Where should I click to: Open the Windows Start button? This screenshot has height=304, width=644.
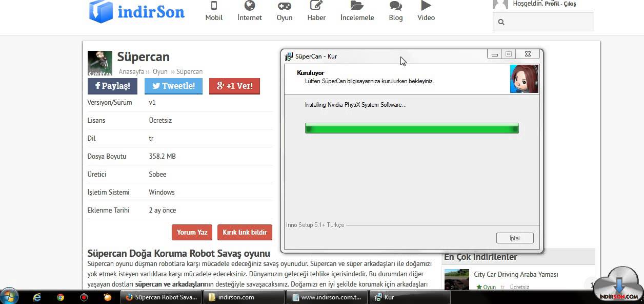pyautogui.click(x=9, y=296)
